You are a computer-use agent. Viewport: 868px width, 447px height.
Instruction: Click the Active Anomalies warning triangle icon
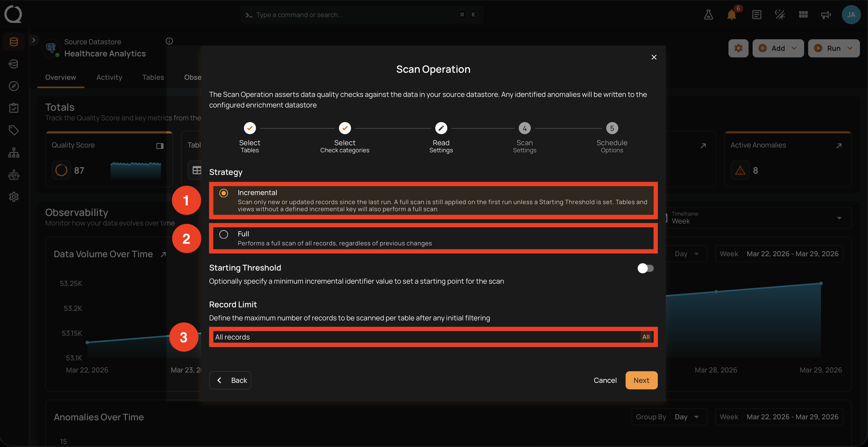pyautogui.click(x=740, y=170)
